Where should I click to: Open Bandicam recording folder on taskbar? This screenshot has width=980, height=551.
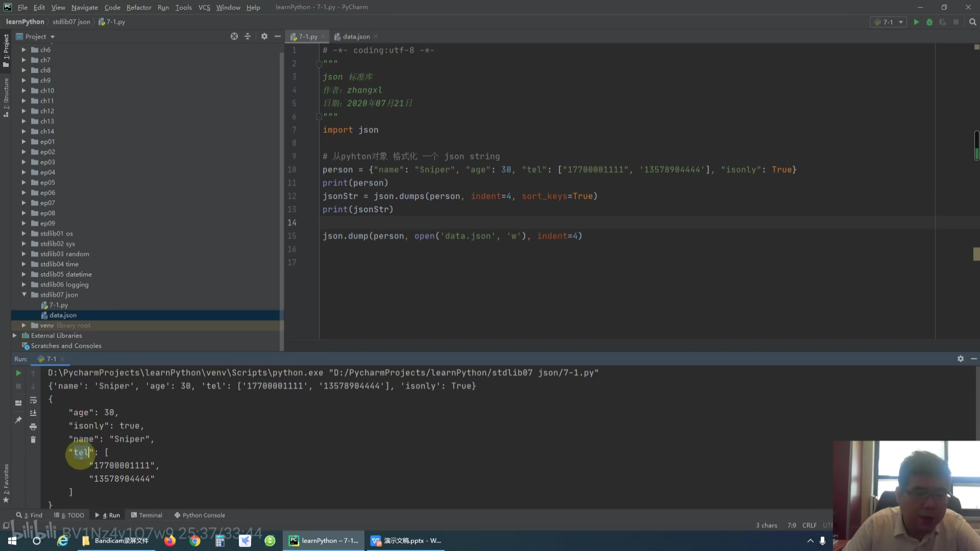116,541
